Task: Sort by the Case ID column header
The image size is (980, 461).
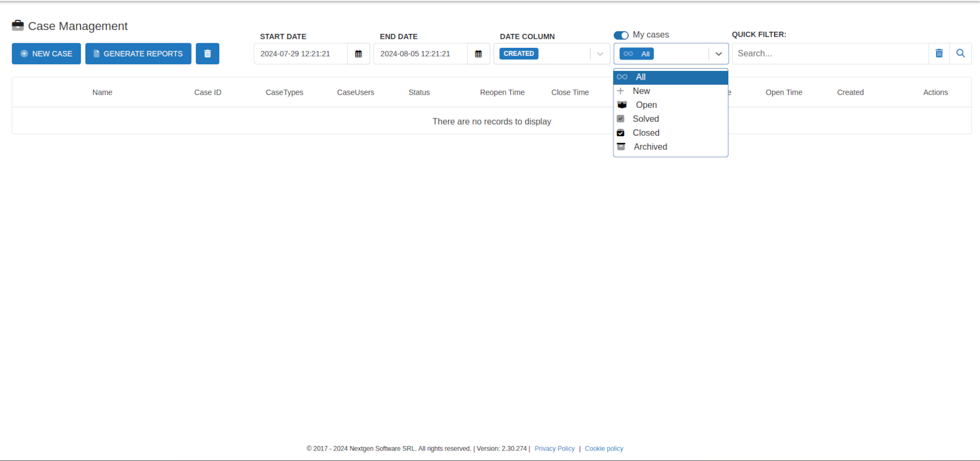Action: pyautogui.click(x=208, y=92)
